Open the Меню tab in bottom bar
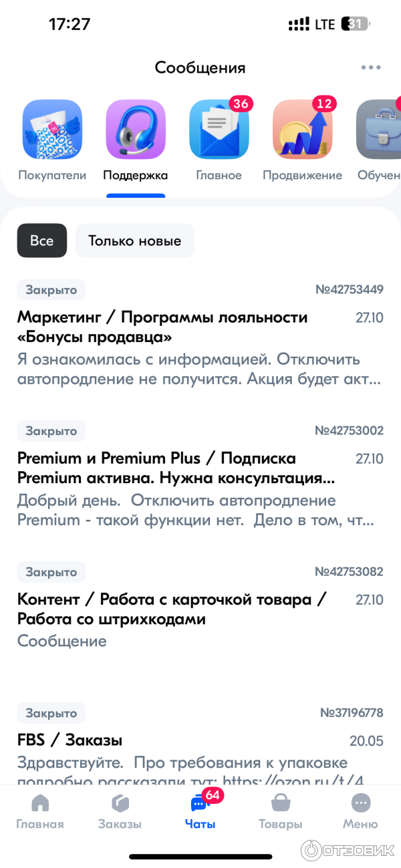Screen dimensions: 401x868 360,811
